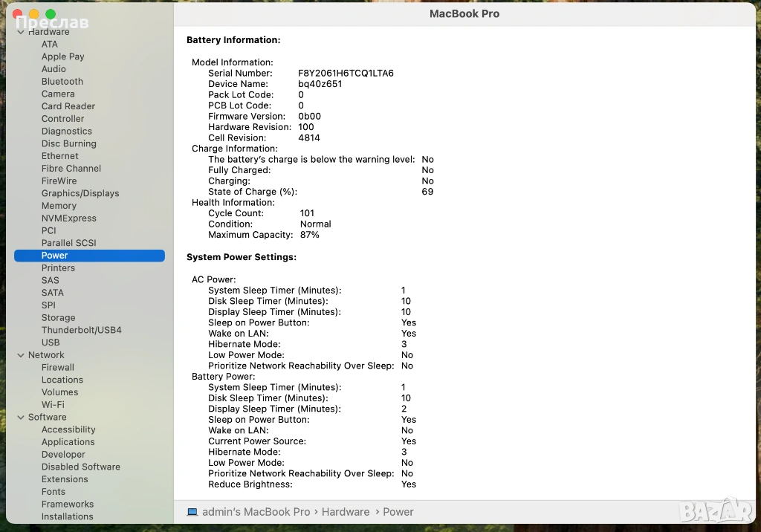Screen dimensions: 761x532
Task: Collapse the Software section disclosure arrow
Action: pyautogui.click(x=20, y=418)
